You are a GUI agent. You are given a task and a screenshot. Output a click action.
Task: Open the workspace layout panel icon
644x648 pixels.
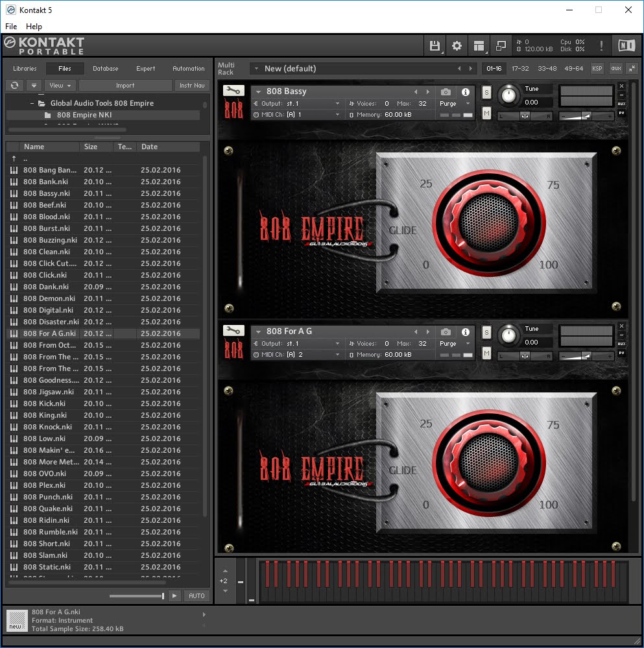click(479, 45)
